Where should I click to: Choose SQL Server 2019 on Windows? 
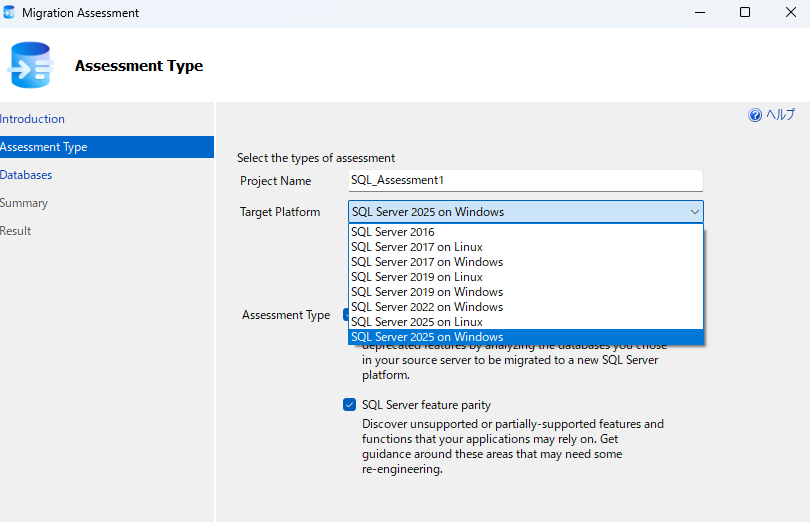point(426,292)
